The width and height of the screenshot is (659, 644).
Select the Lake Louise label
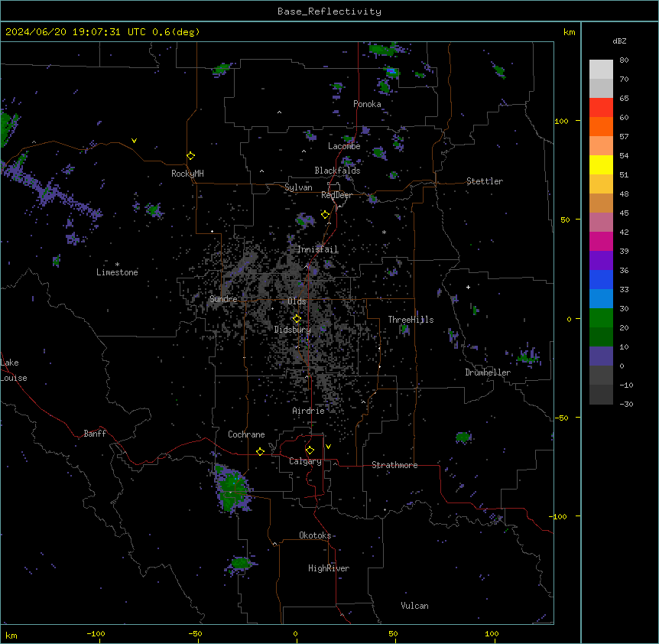click(14, 370)
